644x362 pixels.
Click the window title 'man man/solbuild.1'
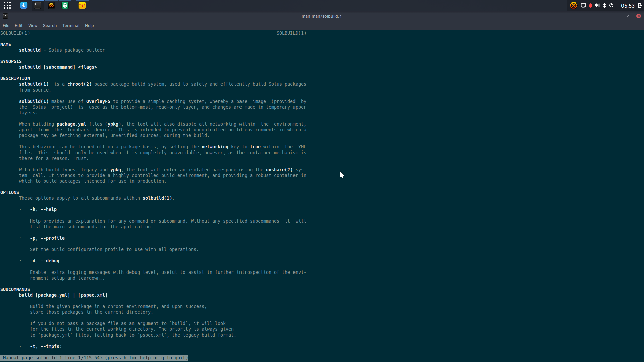[322, 16]
